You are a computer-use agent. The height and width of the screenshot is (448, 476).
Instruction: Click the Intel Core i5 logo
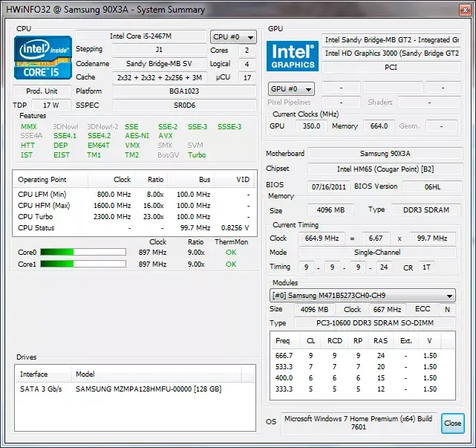pos(43,57)
